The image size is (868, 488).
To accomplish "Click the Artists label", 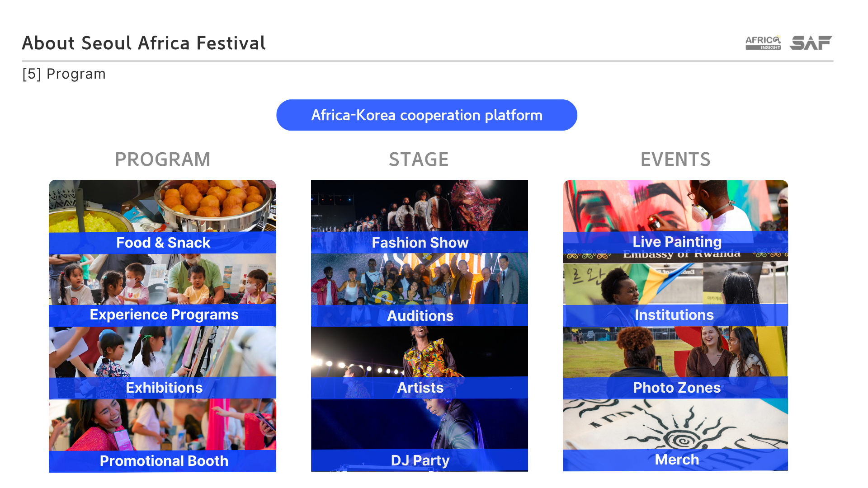I will click(x=420, y=388).
